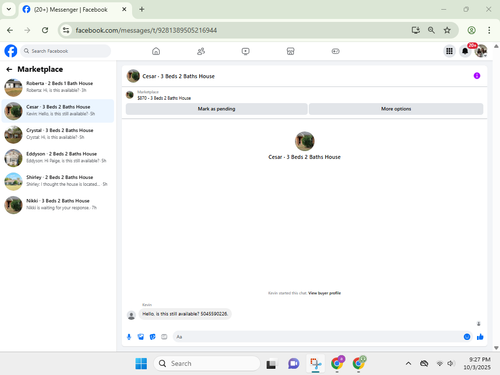Image resolution: width=500 pixels, height=375 pixels.
Task: Choose a sticker icon
Action: coord(153,337)
